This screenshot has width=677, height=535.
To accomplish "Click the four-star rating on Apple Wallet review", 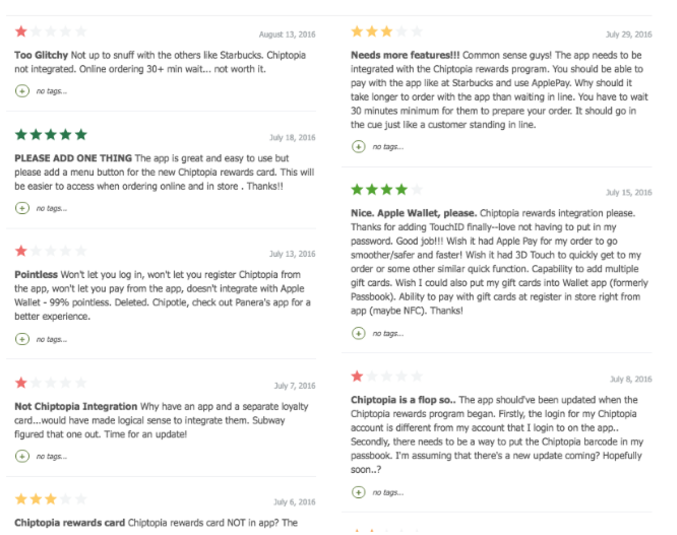I will (387, 190).
